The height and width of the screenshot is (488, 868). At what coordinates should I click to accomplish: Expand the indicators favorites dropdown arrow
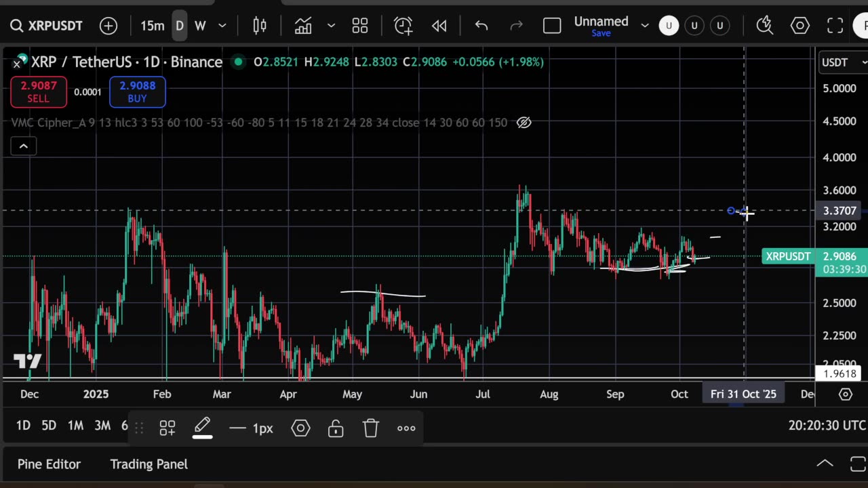(331, 26)
